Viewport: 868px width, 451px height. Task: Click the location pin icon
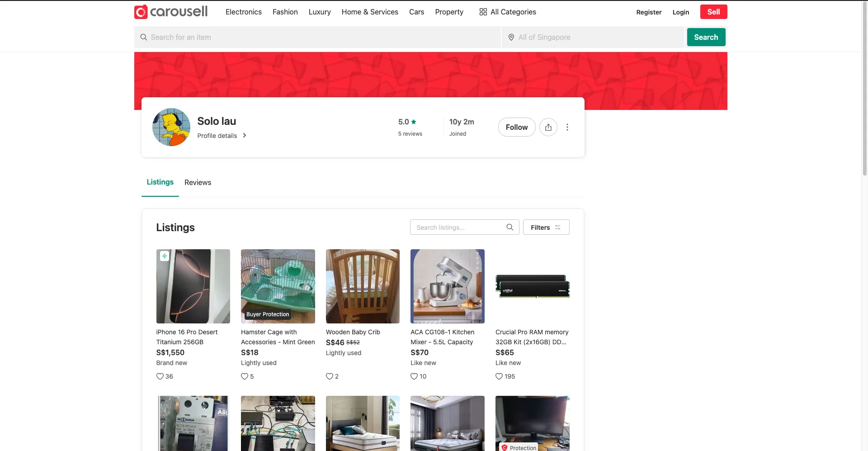(x=511, y=37)
